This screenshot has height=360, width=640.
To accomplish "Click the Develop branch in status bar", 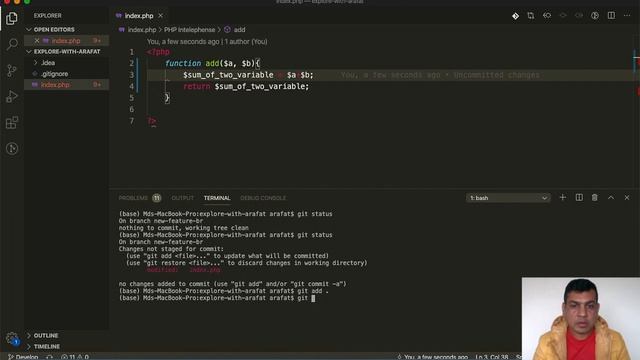I will click(x=23, y=357).
